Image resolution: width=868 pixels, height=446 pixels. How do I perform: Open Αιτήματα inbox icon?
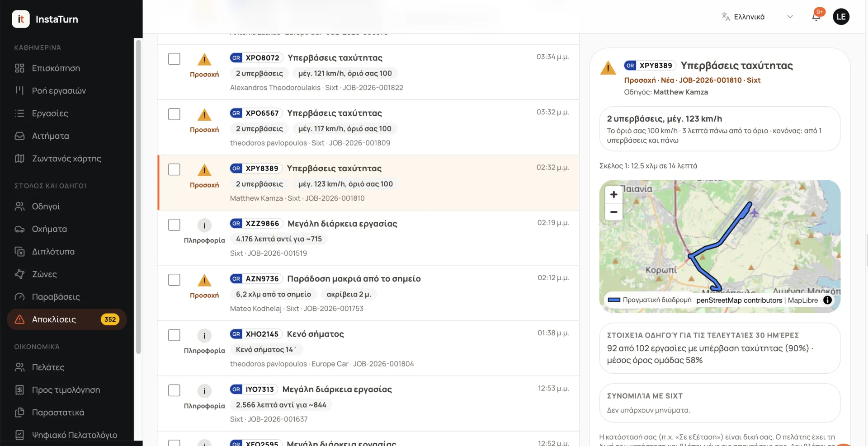[x=19, y=136]
